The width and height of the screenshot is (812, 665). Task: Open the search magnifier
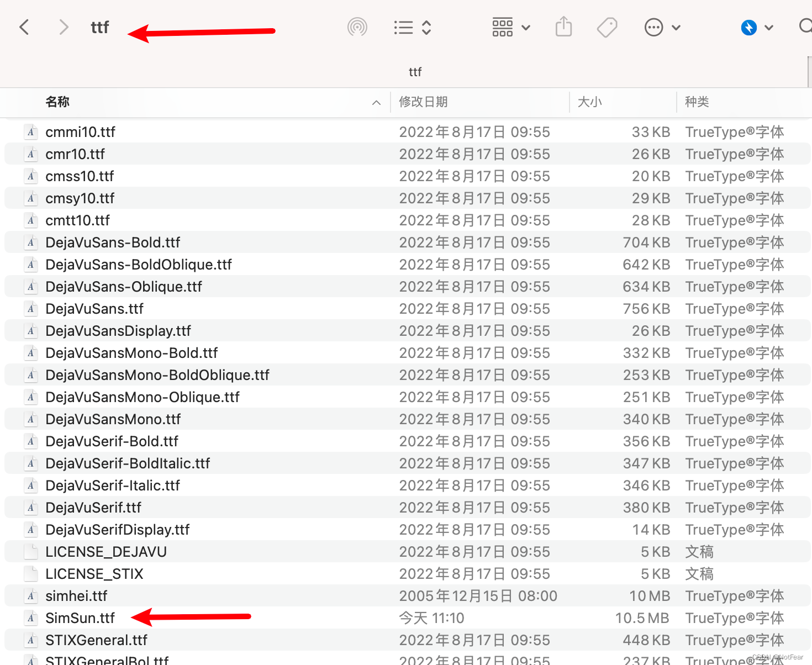[805, 26]
